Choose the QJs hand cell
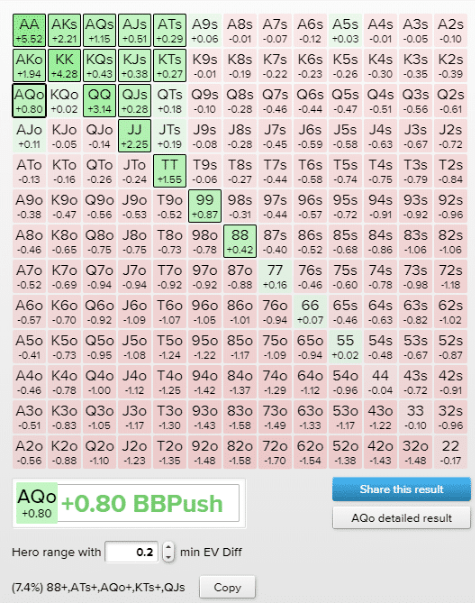Viewport: 475px width, 603px height. pos(135,100)
